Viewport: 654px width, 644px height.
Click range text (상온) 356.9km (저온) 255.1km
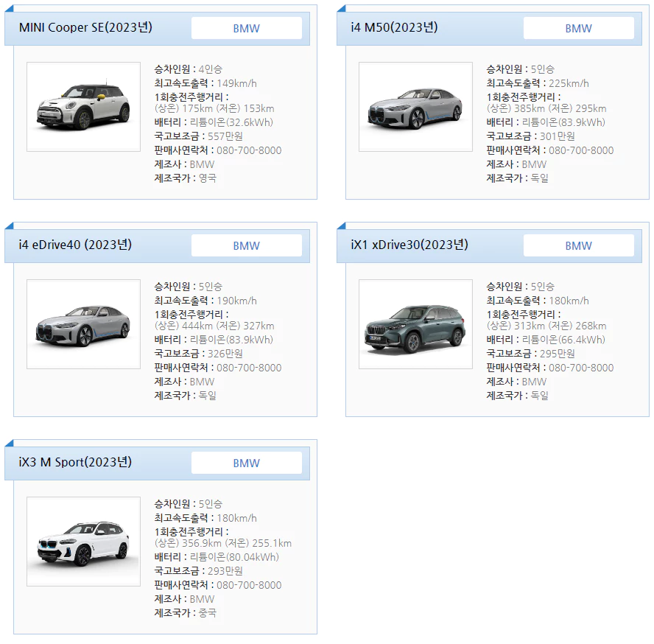(x=223, y=543)
